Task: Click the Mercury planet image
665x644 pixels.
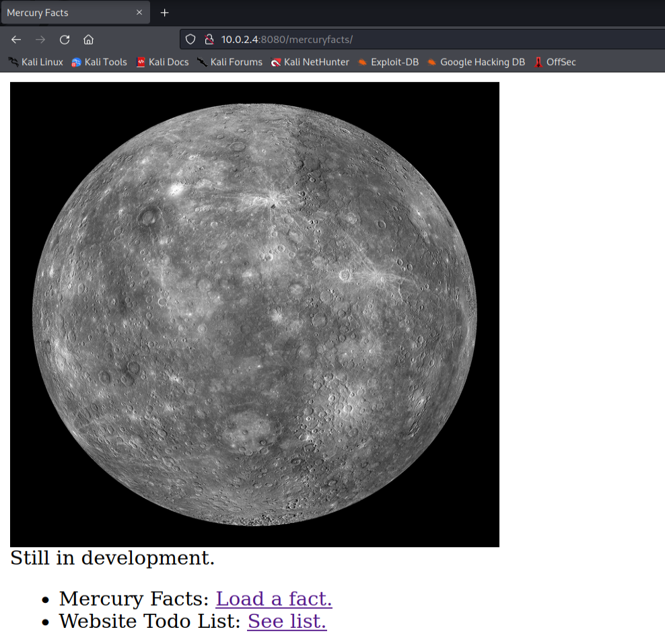Action: pos(254,313)
